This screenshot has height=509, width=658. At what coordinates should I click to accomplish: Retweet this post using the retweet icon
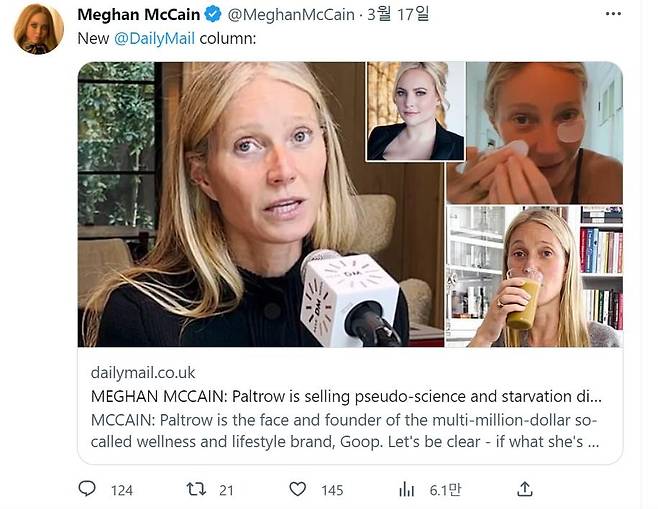point(196,489)
